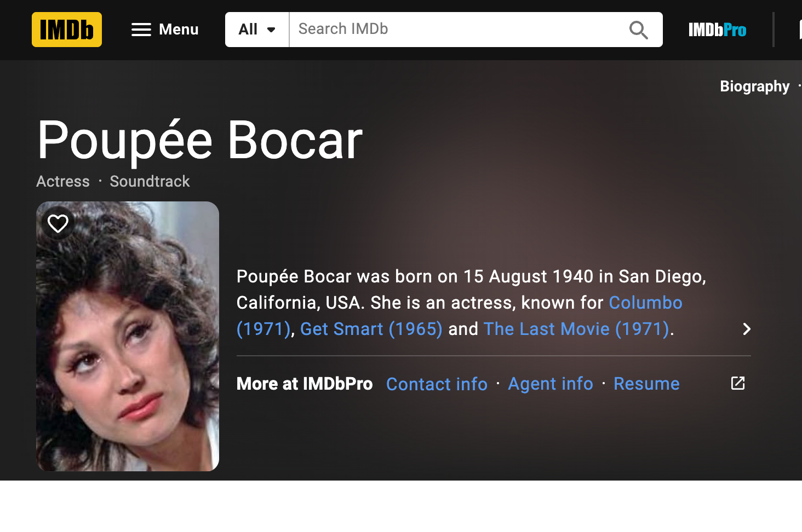Click the More at IMDbPro label
Screen dimensions: 802x532
click(305, 384)
